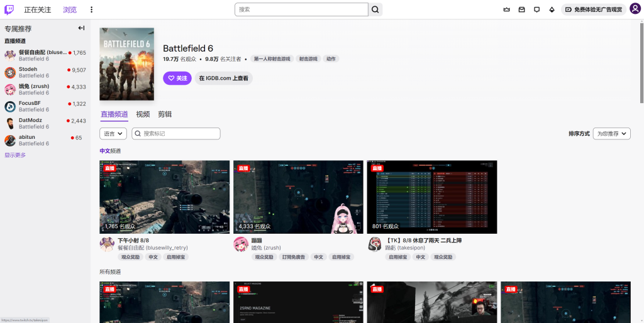
Task: Click DatModz channel name in sidebar
Action: pos(30,120)
